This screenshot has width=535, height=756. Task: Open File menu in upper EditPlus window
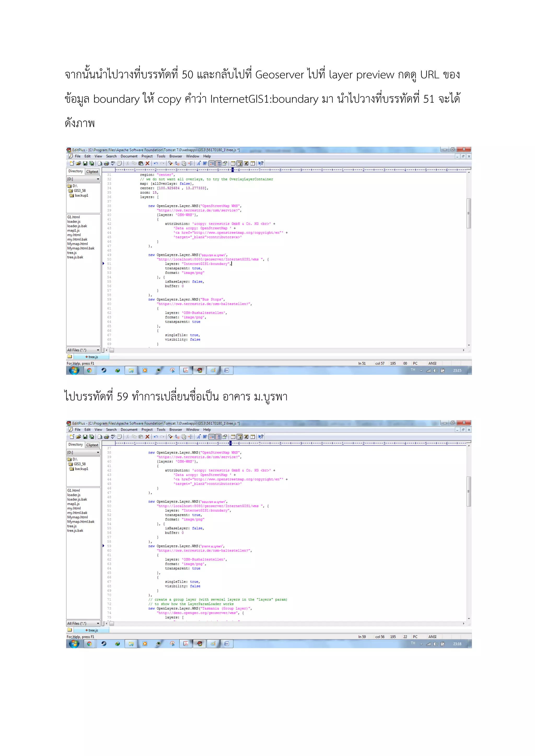[x=77, y=156]
